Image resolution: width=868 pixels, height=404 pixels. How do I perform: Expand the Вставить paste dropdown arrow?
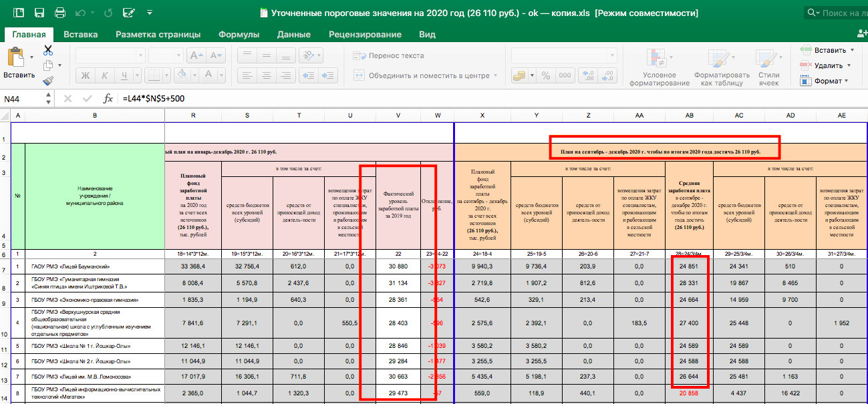point(32,57)
